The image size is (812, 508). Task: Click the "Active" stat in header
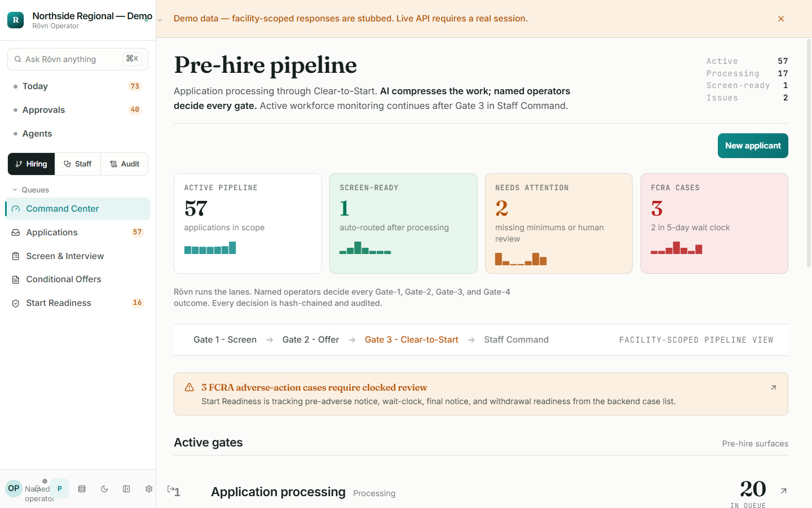tap(747, 61)
